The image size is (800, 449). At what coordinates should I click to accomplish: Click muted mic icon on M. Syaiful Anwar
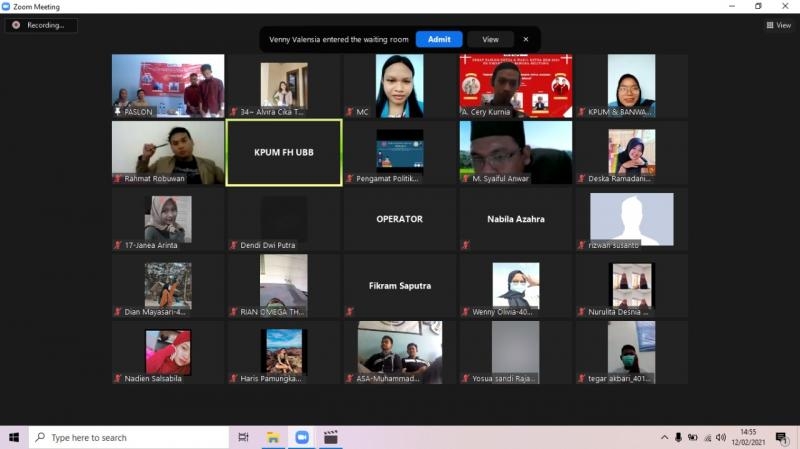click(x=465, y=179)
